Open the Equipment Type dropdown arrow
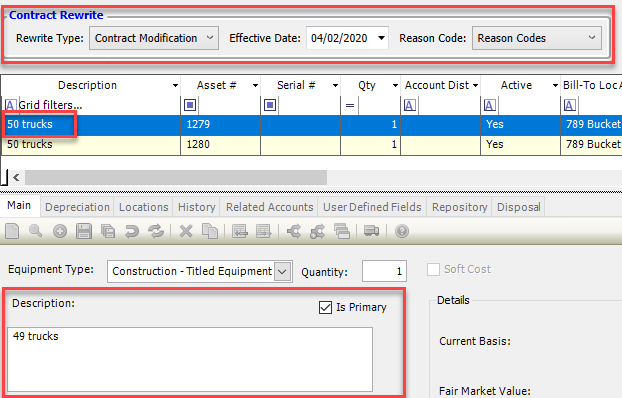 coord(282,272)
